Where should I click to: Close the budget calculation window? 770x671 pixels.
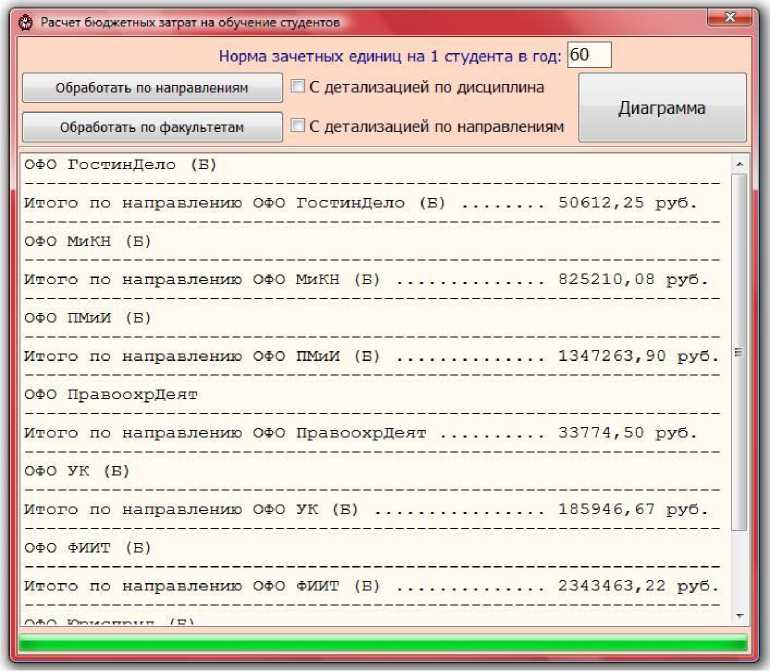(730, 18)
